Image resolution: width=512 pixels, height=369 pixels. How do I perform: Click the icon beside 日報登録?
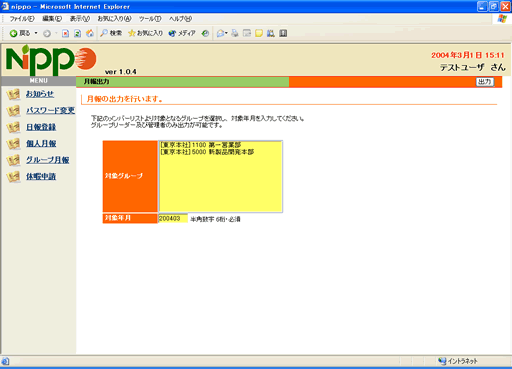[x=13, y=127]
